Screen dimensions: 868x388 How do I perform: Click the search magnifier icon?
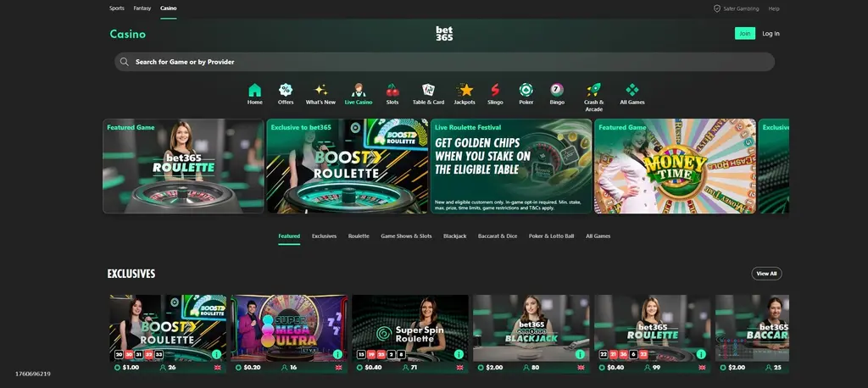pyautogui.click(x=125, y=62)
